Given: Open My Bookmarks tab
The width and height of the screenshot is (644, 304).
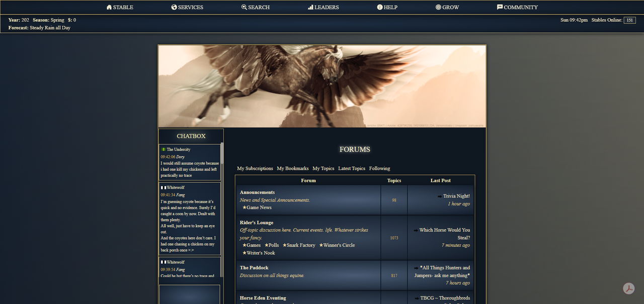Looking at the screenshot, I should (x=293, y=168).
